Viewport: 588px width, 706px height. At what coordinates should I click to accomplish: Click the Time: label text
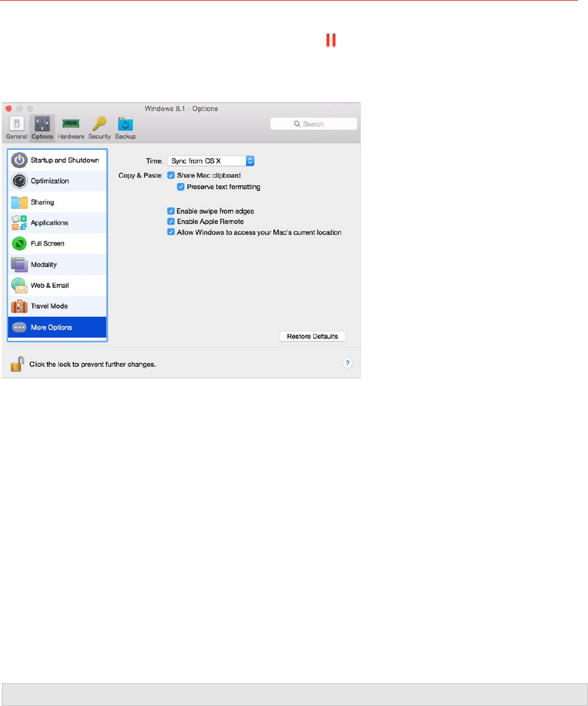pos(154,161)
